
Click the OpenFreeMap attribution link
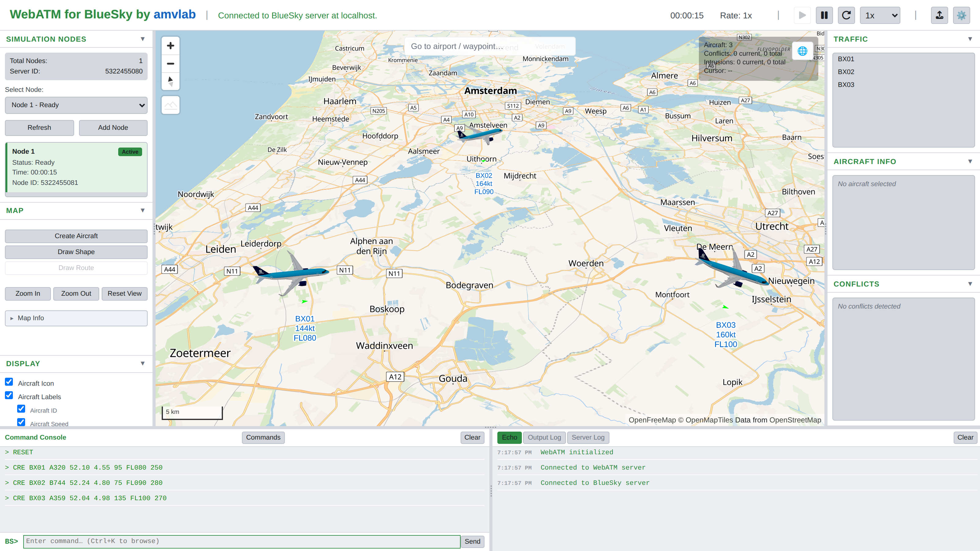point(652,420)
